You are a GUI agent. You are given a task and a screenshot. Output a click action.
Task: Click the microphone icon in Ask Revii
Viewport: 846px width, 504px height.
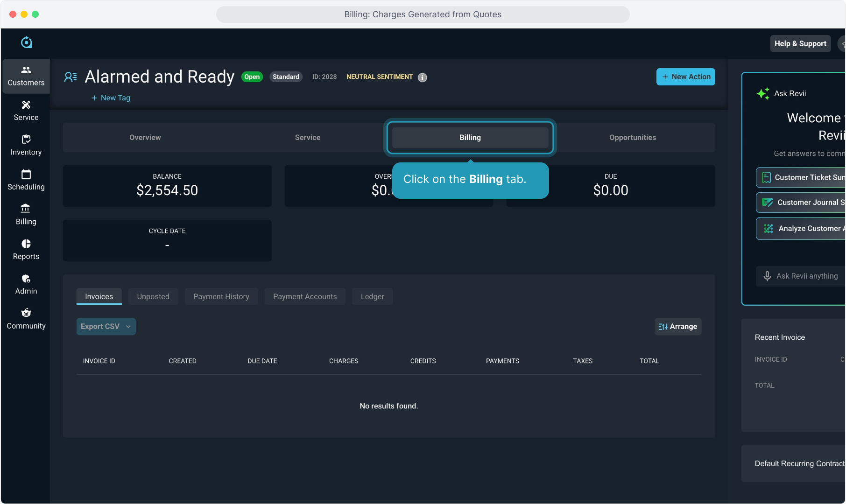[767, 276]
